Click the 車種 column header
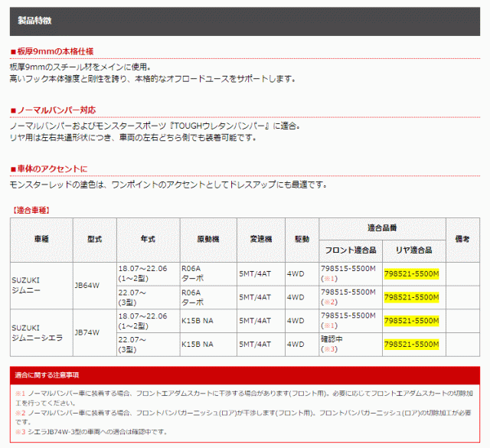Image resolution: width=490 pixels, height=448 pixels. click(x=41, y=239)
